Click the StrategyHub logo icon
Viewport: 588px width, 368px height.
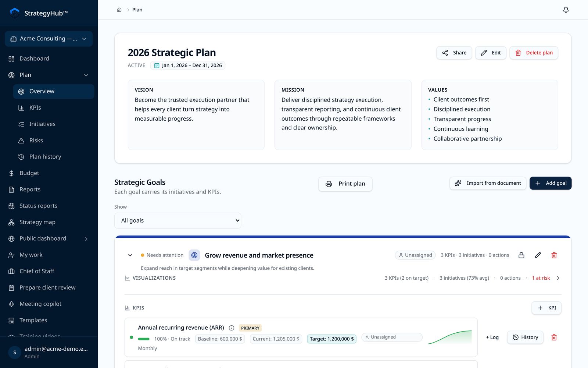click(15, 13)
